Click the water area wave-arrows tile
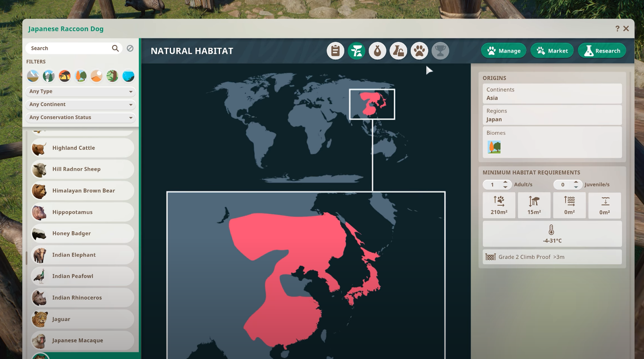644x359 pixels. 569,205
